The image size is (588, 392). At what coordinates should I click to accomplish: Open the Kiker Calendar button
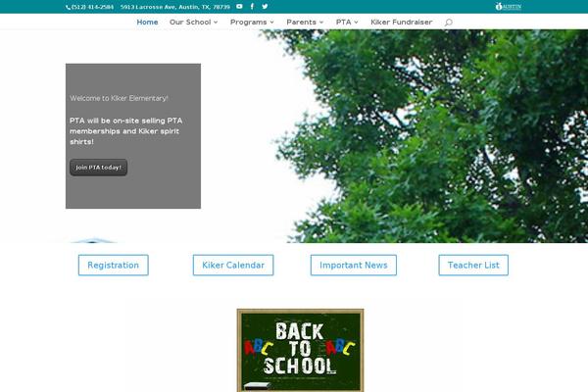coord(233,266)
